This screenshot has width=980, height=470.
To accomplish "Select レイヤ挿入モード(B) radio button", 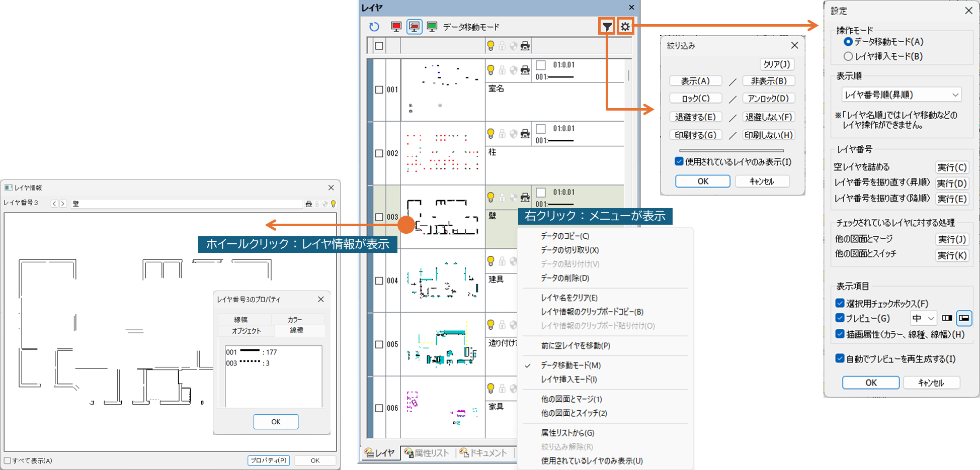I will click(x=848, y=56).
